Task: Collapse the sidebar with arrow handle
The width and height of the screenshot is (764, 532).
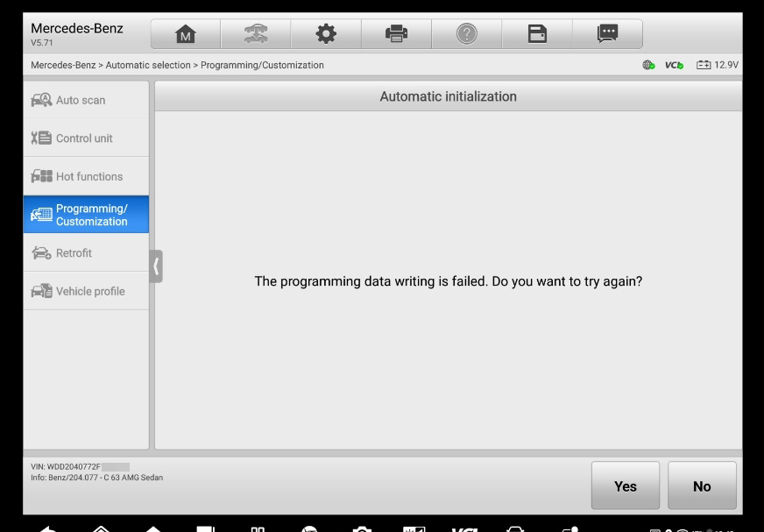Action: (x=156, y=266)
